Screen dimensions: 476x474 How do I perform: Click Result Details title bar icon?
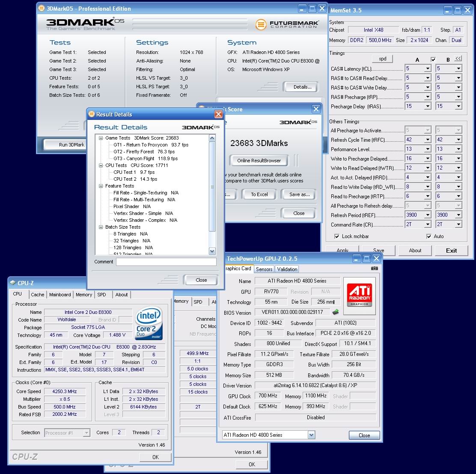tap(91, 114)
